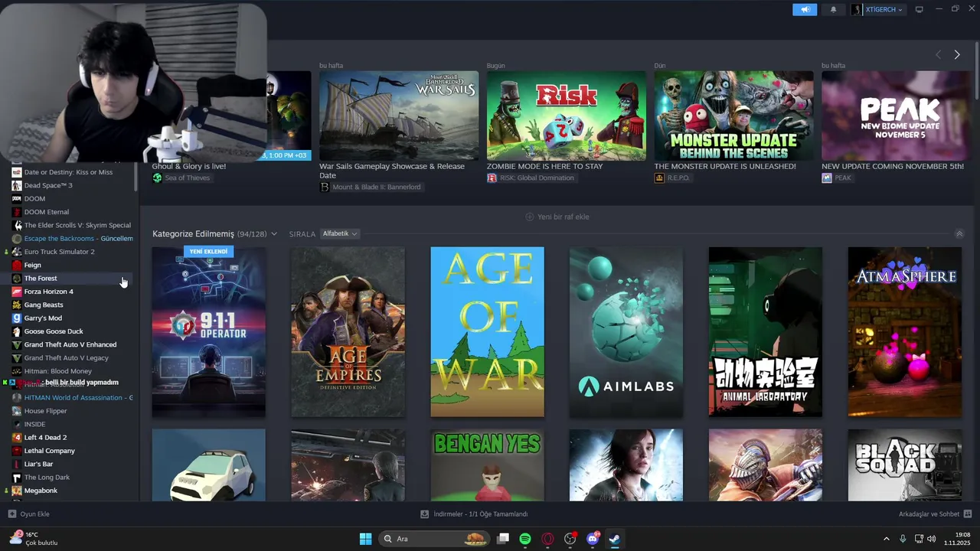Click Grand Theft Auto V Enhanced icon
This screenshot has width=980, height=551.
click(17, 344)
